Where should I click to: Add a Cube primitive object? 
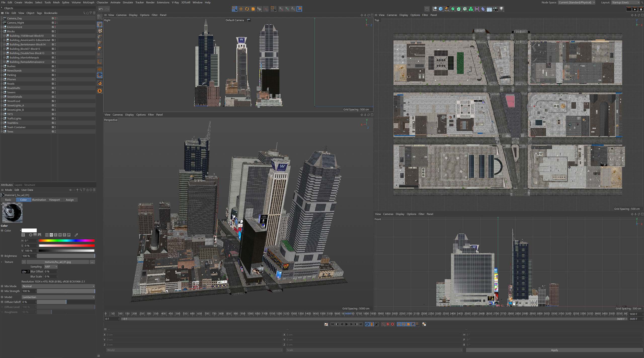tap(440, 9)
